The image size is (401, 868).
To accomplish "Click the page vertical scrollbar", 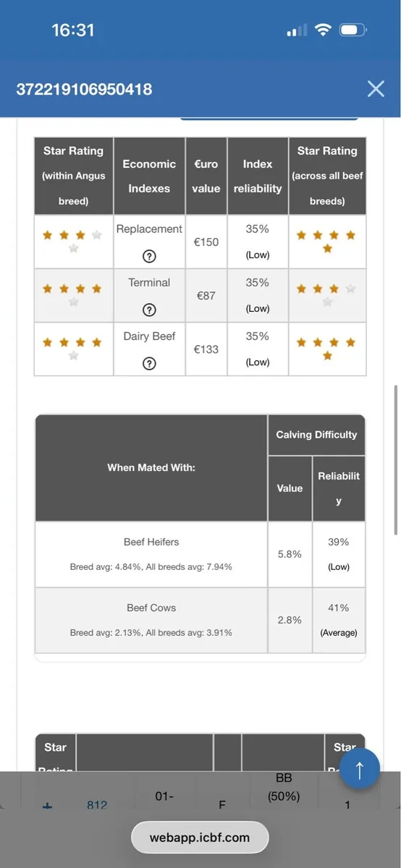I will [395, 460].
